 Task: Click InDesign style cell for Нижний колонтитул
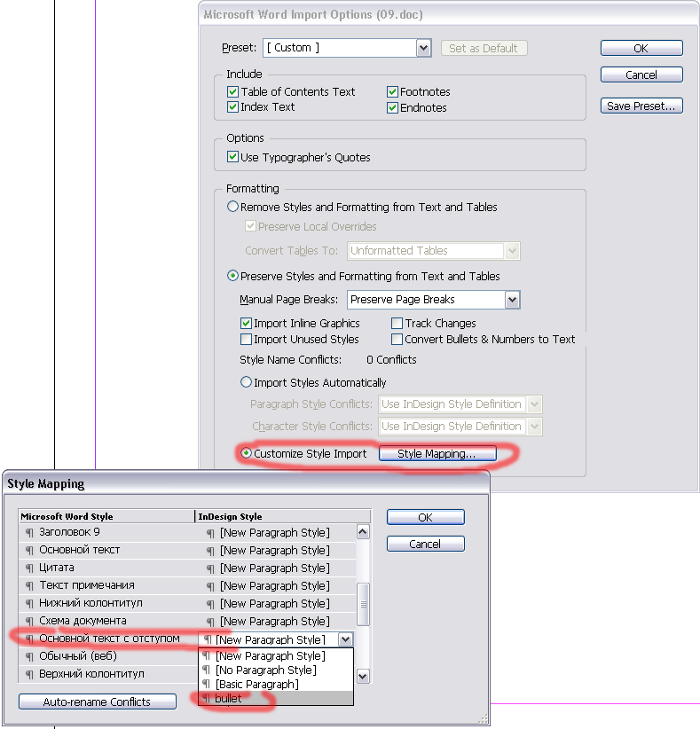(x=275, y=603)
